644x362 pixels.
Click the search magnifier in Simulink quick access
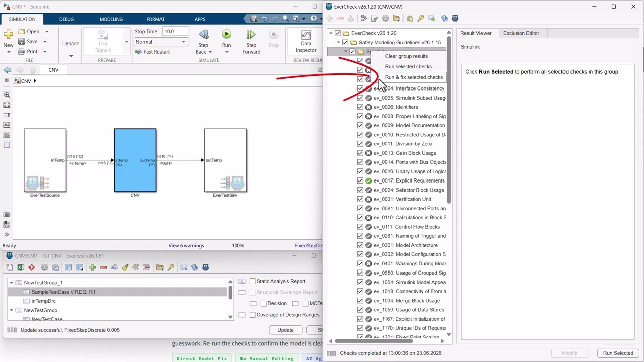click(285, 19)
